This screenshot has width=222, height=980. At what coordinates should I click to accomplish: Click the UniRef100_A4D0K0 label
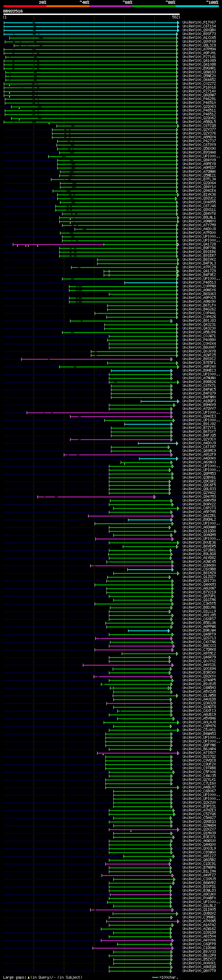199,458
